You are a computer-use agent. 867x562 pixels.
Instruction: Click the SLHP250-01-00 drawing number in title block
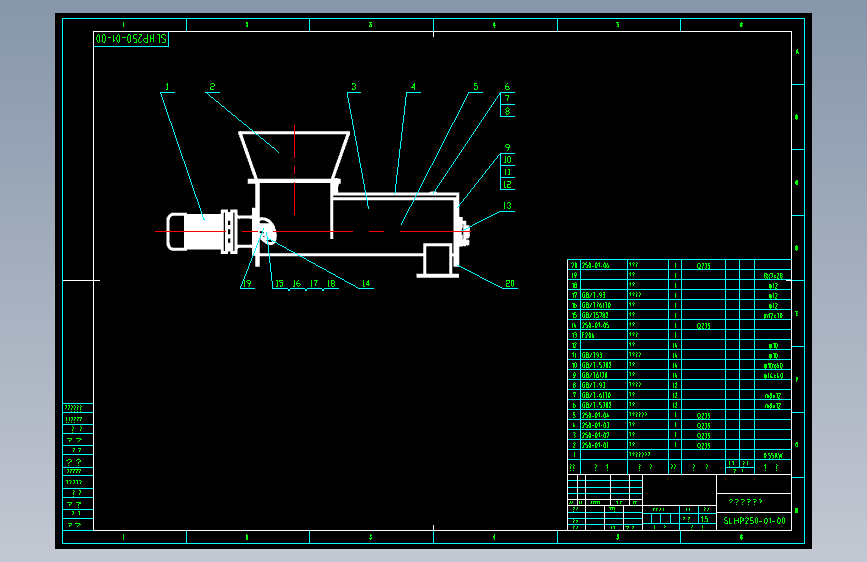point(754,521)
